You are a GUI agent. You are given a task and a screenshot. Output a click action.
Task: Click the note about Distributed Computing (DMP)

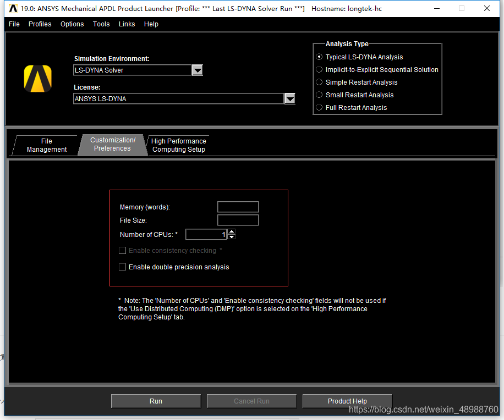[252, 308]
